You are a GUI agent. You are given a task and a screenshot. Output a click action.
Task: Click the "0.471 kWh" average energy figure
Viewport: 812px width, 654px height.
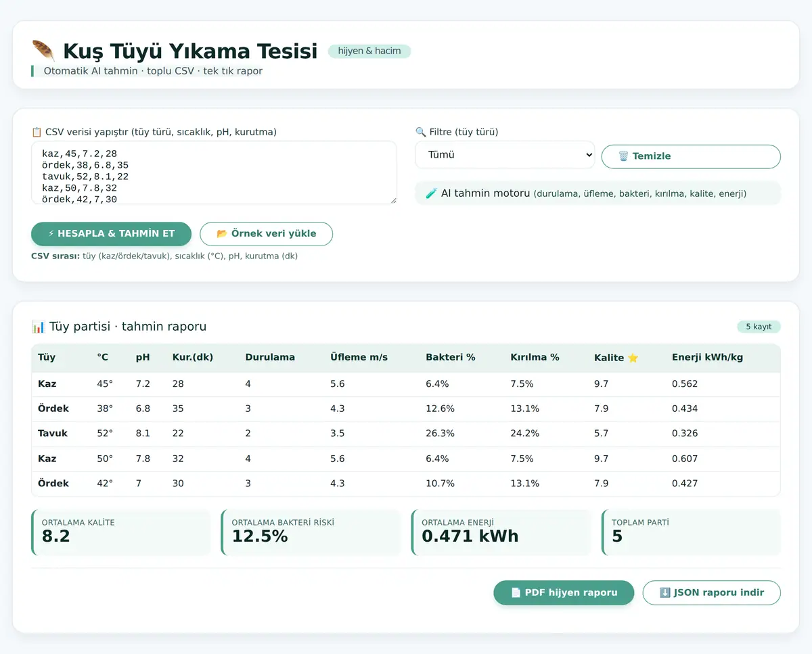[x=470, y=536]
